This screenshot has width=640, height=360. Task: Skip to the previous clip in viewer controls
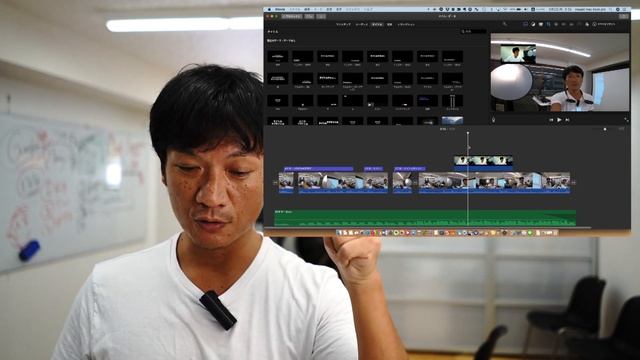pos(551,120)
